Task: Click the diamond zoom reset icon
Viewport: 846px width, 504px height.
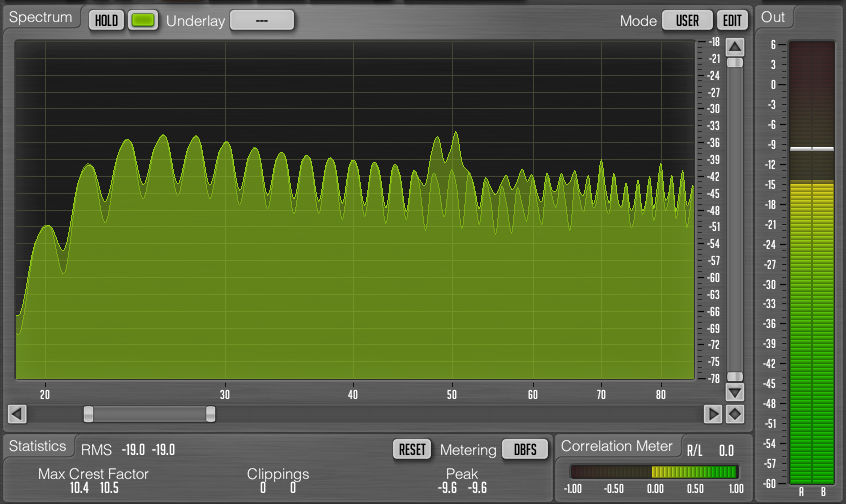Action: tap(735, 414)
